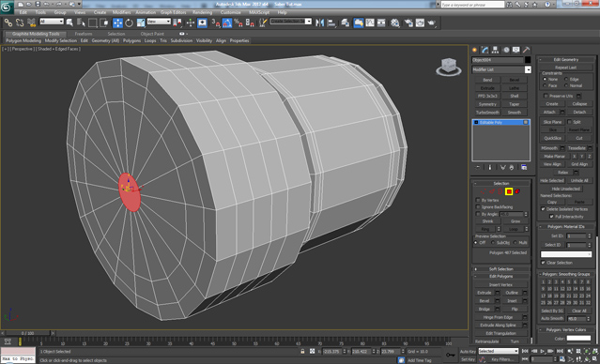Click the Render teapot icon
This screenshot has height=364, width=600.
click(432, 23)
